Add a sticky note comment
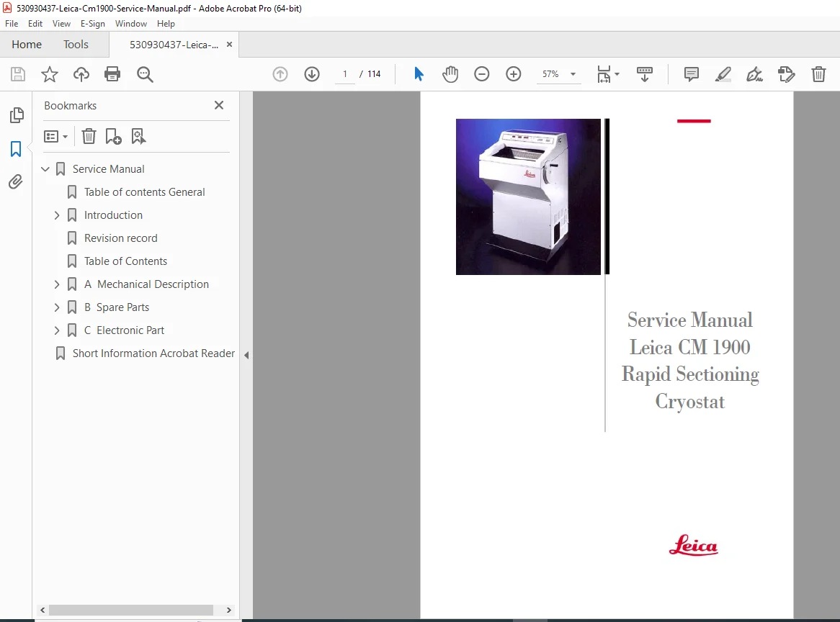Screen dimensions: 840x622 point(691,74)
